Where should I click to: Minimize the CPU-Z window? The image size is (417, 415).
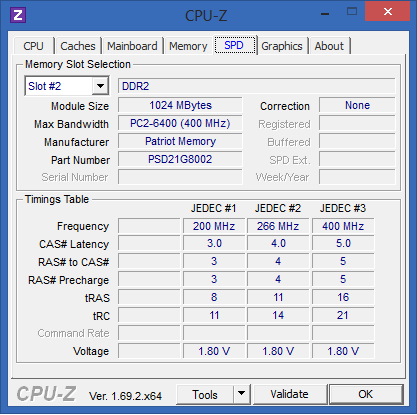325,14
